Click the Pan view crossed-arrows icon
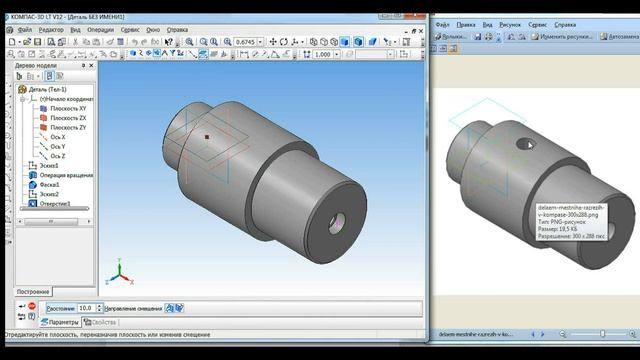This screenshot has height=360, width=640. click(x=273, y=42)
